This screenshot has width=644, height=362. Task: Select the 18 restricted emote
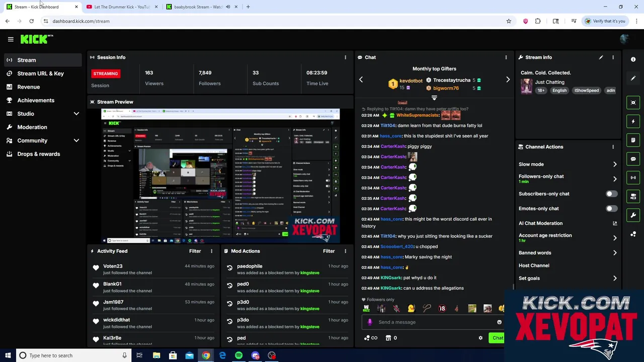[442, 308]
